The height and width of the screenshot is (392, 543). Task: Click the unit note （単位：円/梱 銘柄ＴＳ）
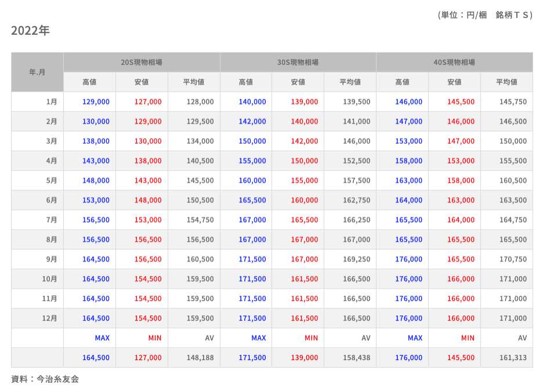[x=484, y=15]
